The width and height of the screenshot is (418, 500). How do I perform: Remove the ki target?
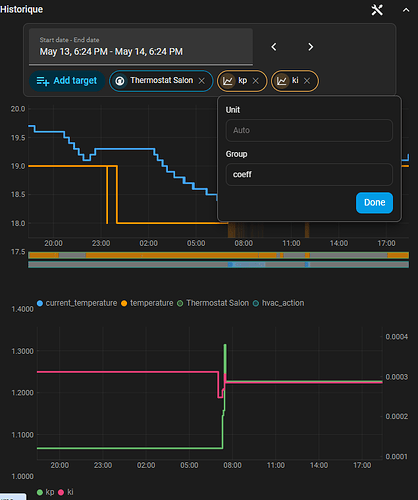click(x=307, y=81)
